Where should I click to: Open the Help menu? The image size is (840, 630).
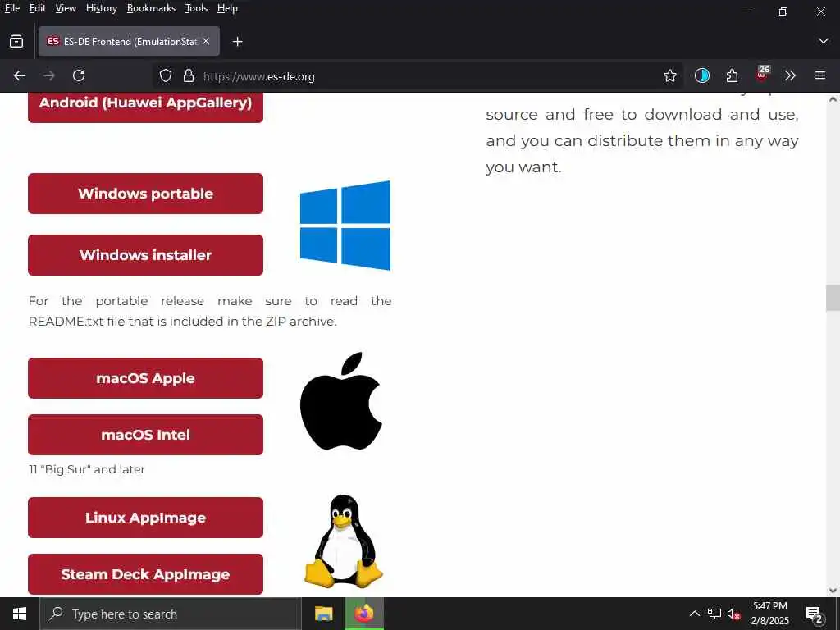pos(227,8)
